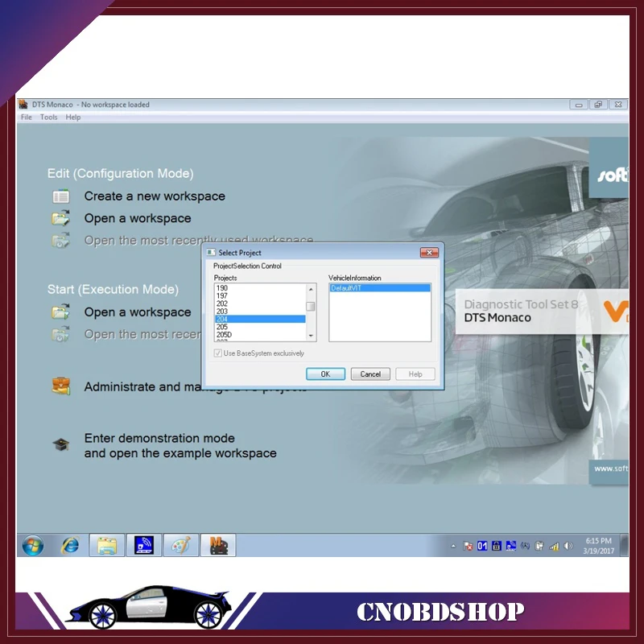Click the volume speaker tray icon
The image size is (644, 644).
(x=568, y=546)
